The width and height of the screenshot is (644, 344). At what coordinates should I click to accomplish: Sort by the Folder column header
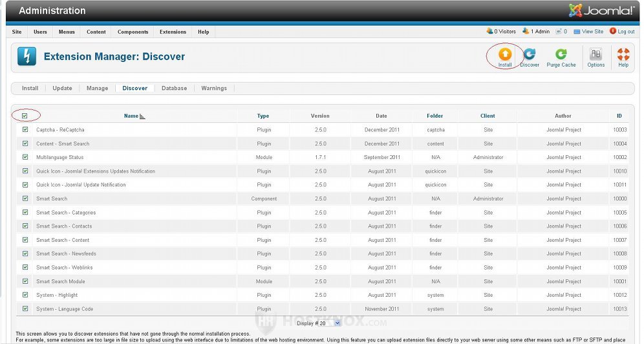point(435,116)
